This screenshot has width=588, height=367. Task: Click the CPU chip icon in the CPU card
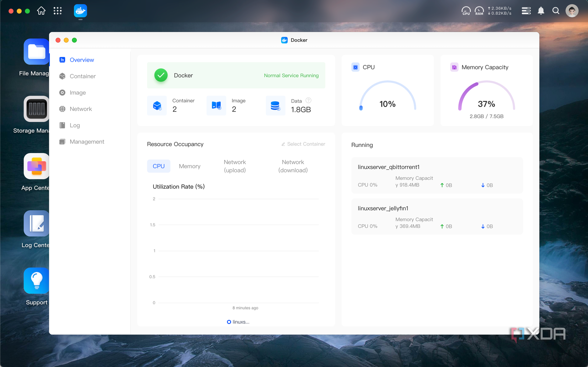355,67
